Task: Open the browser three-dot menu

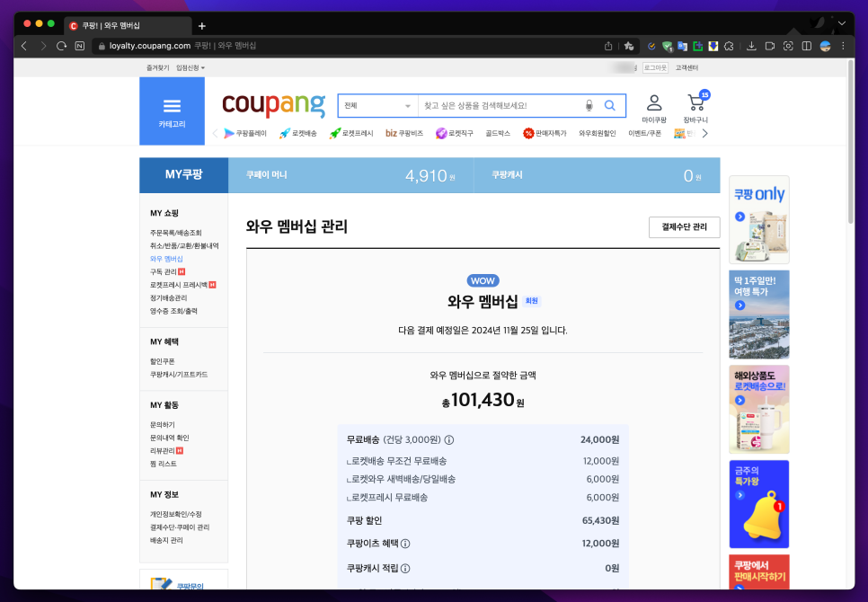Action: [843, 46]
